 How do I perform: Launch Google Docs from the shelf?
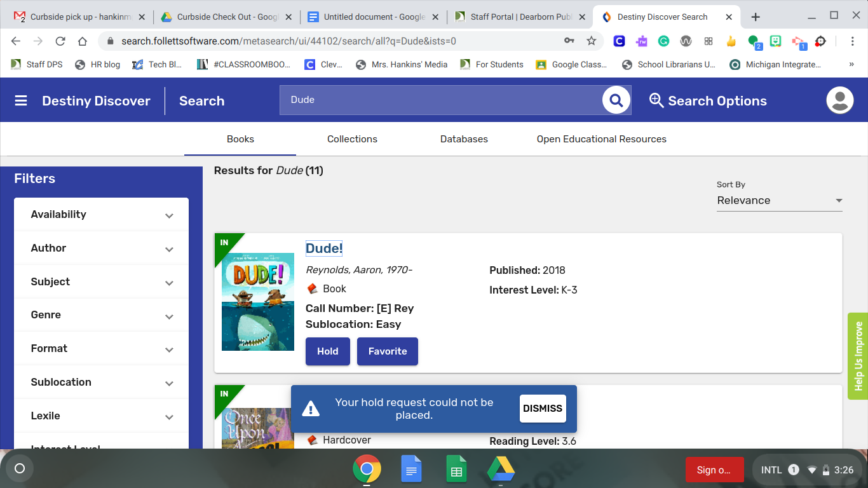tap(412, 470)
